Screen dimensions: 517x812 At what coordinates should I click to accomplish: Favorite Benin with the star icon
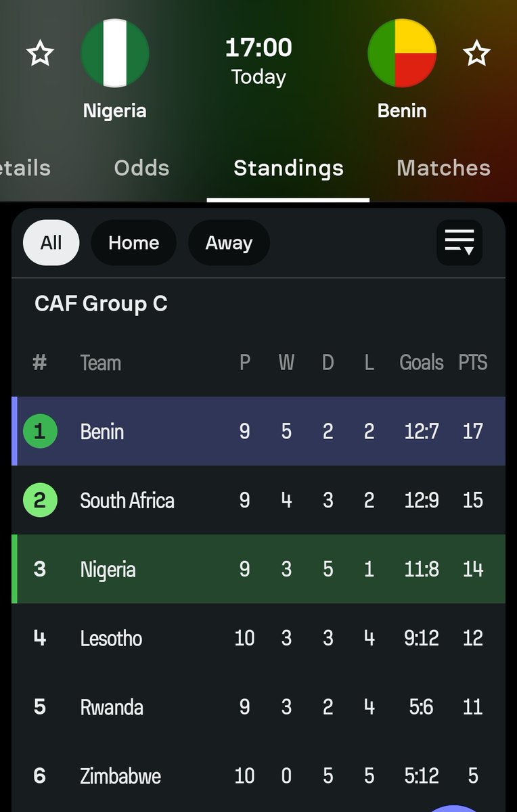[477, 54]
